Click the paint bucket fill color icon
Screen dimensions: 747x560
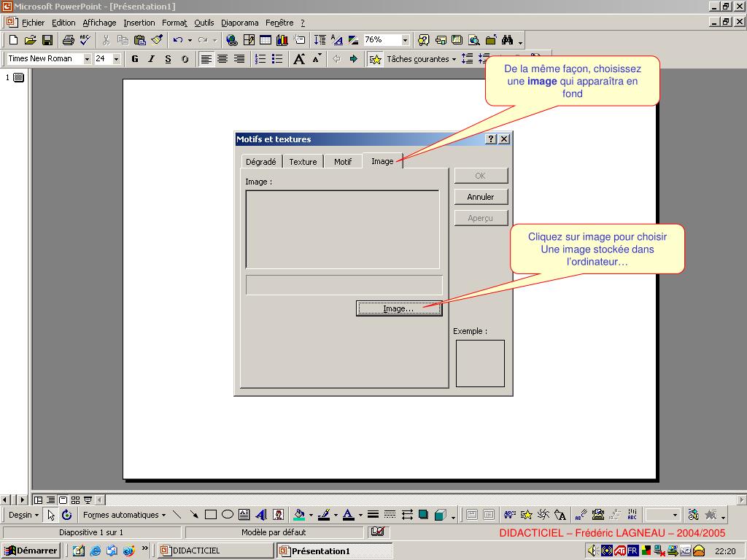click(299, 515)
